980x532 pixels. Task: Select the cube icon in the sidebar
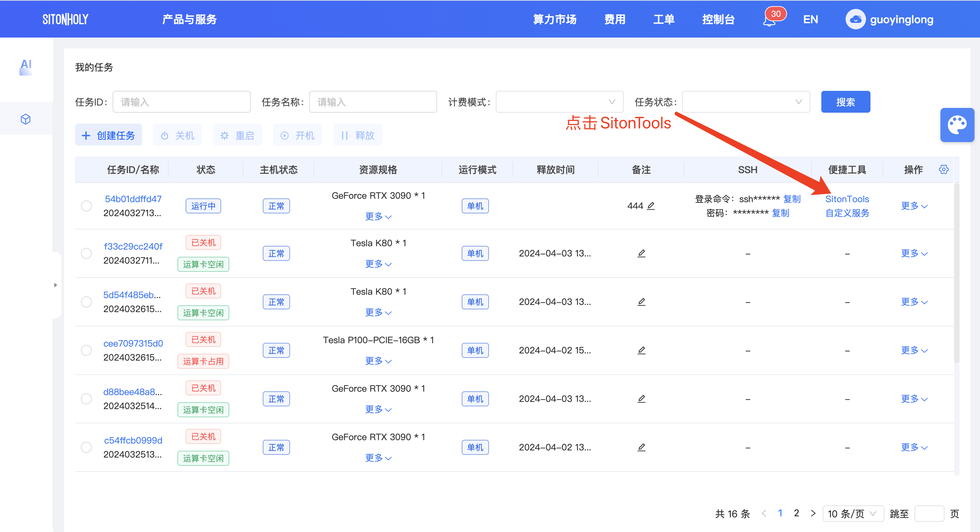tap(26, 119)
